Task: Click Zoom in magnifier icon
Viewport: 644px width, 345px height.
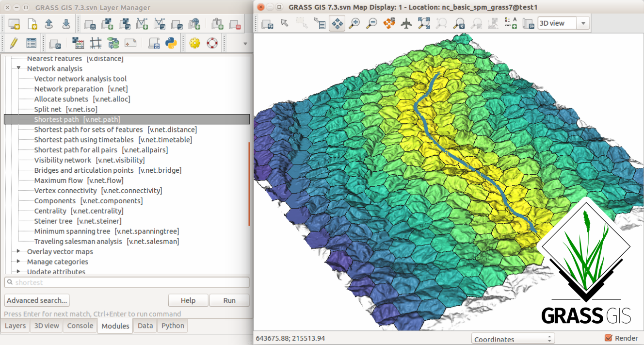Action: click(x=354, y=23)
